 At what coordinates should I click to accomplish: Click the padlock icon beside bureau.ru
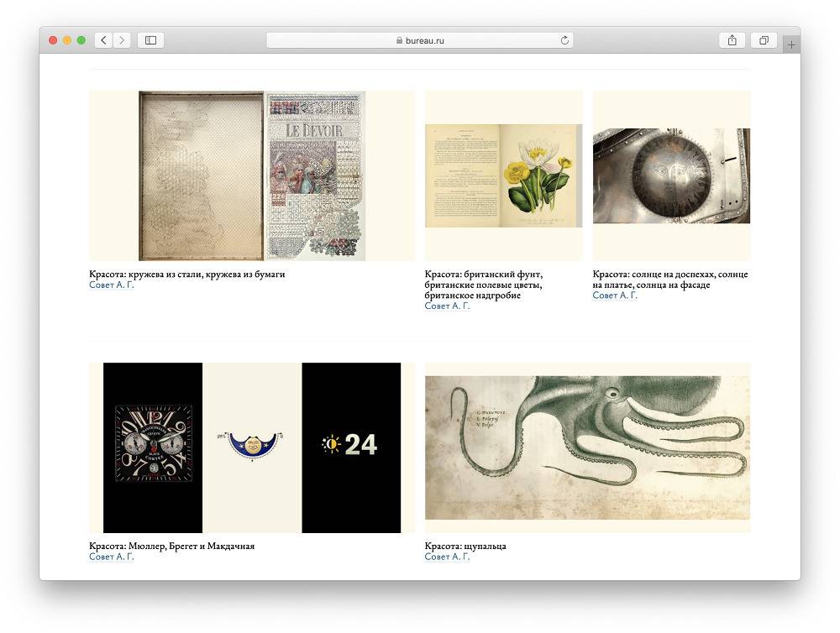pyautogui.click(x=399, y=40)
